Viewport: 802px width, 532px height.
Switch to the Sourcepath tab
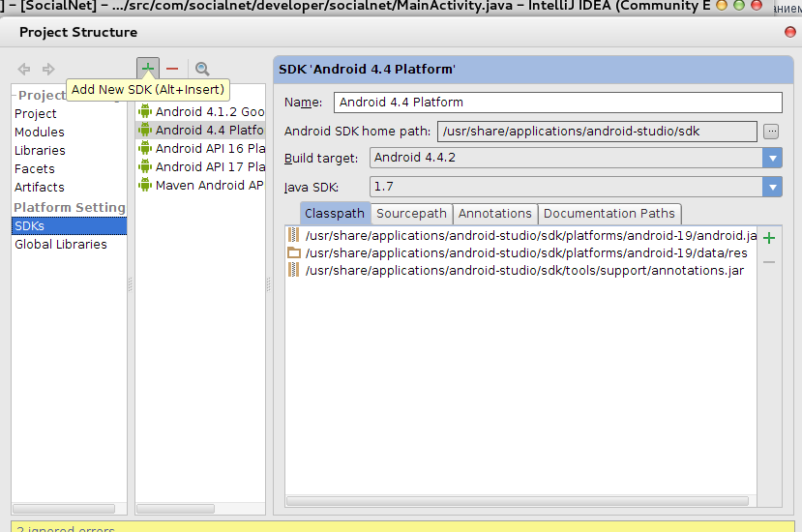point(411,214)
